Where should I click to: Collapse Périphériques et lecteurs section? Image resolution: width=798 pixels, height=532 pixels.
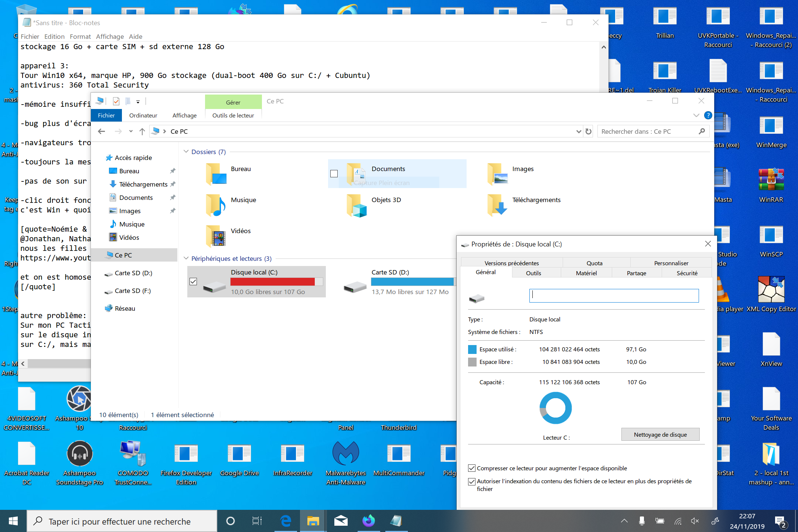186,258
